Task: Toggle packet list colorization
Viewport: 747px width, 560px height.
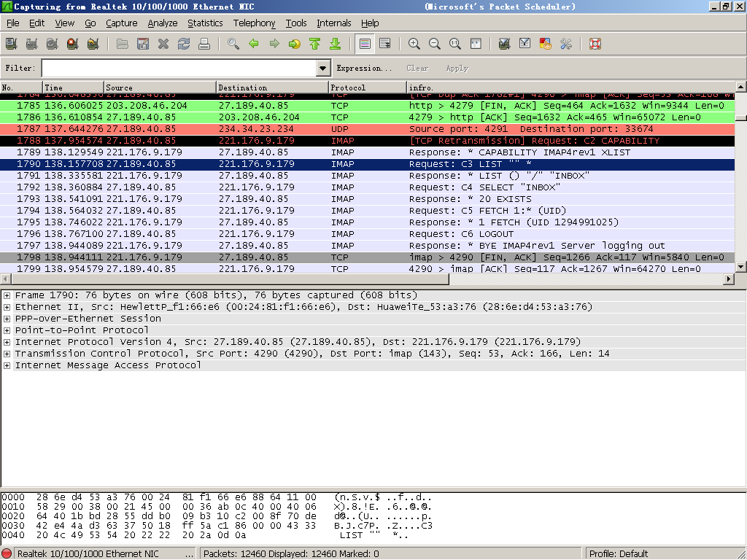Action: click(365, 44)
